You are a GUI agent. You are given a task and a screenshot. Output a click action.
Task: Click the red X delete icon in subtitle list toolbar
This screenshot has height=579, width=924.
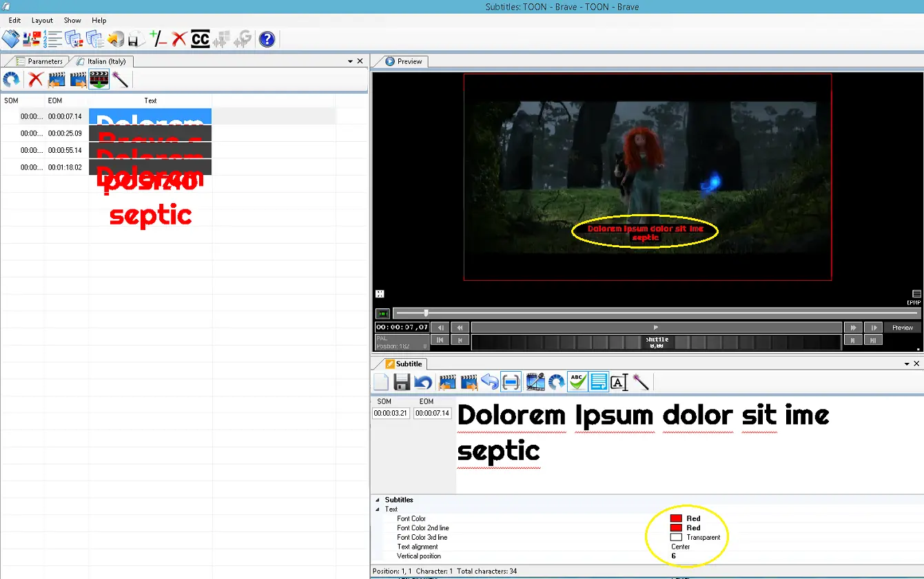click(x=35, y=80)
